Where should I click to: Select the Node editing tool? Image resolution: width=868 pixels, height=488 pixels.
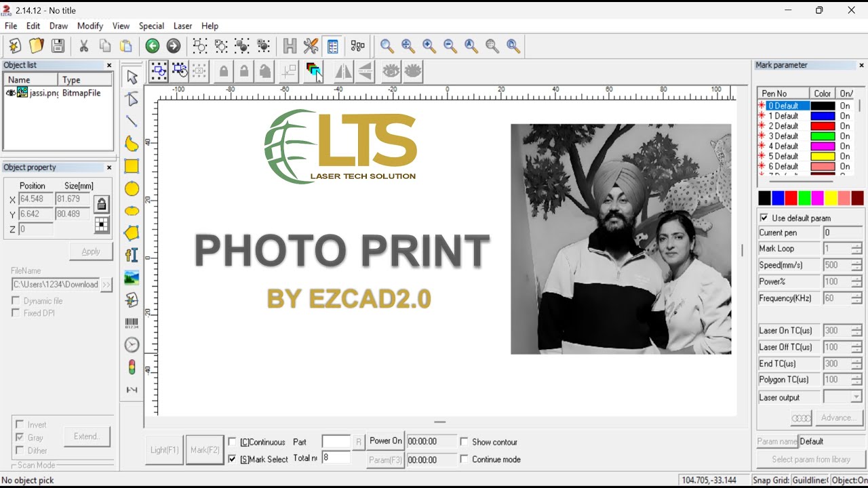pyautogui.click(x=132, y=99)
